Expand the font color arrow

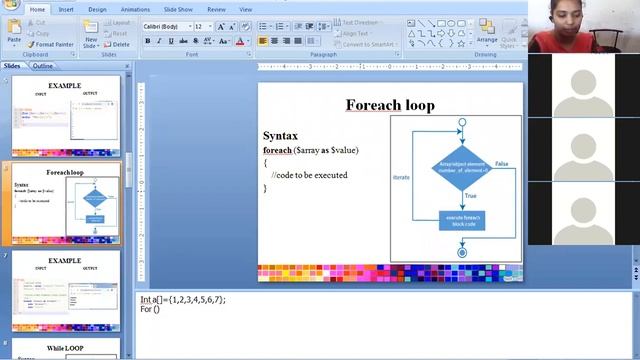click(x=248, y=41)
